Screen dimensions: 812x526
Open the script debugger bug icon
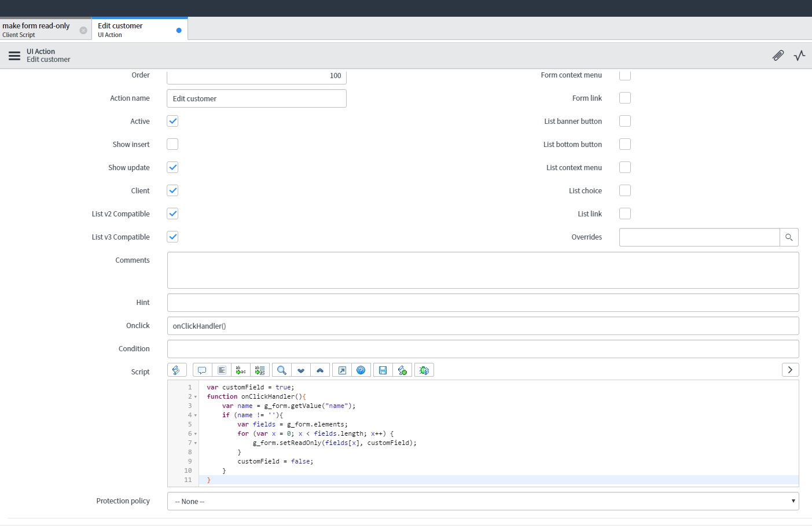coord(424,370)
